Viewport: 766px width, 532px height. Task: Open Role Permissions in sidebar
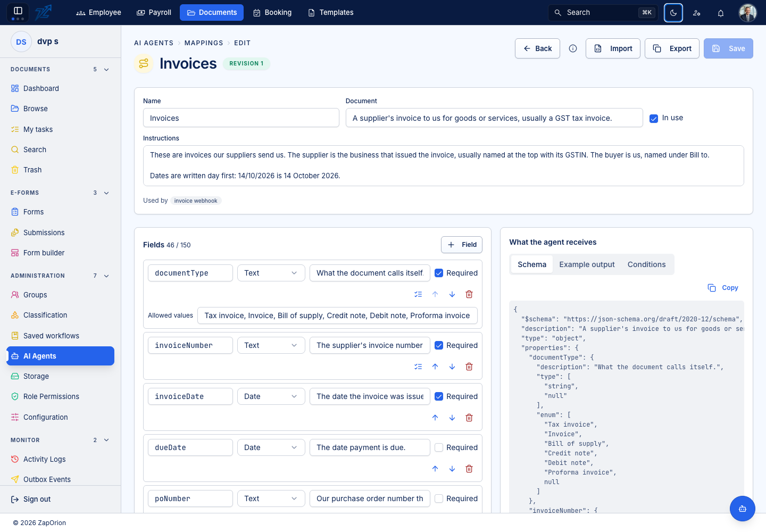[60, 396]
